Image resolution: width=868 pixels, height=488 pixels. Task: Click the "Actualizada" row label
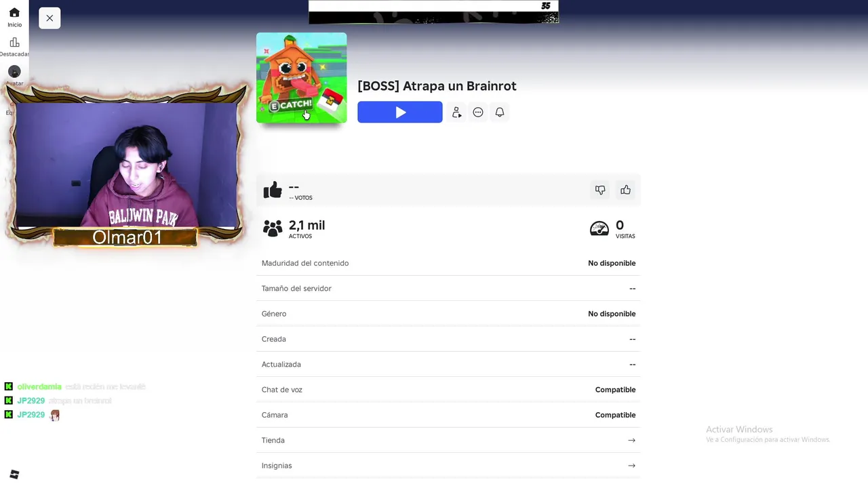pos(281,365)
